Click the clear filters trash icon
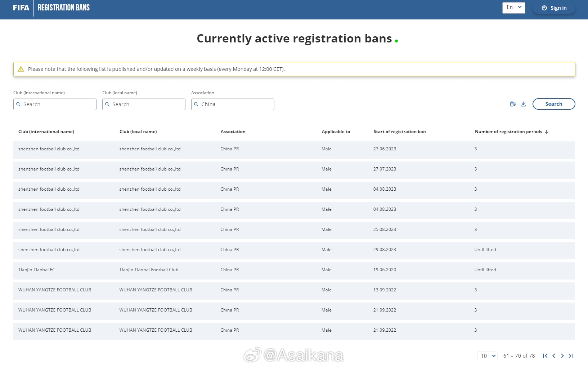Screen dimensions: 588x368 (x=513, y=104)
